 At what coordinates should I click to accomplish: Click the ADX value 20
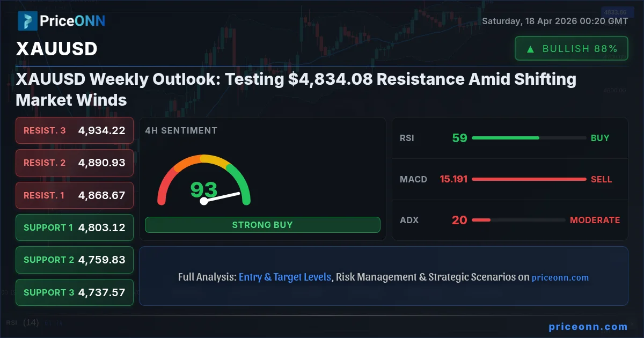pos(459,220)
